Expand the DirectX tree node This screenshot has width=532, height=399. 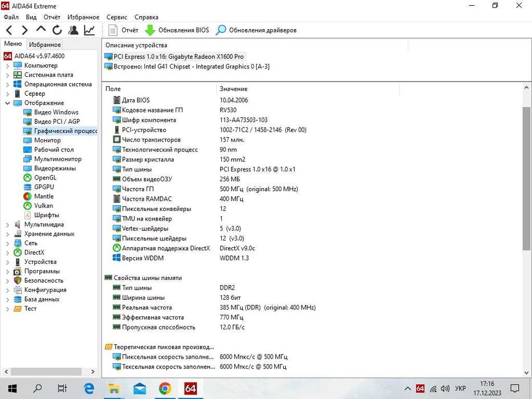7,253
